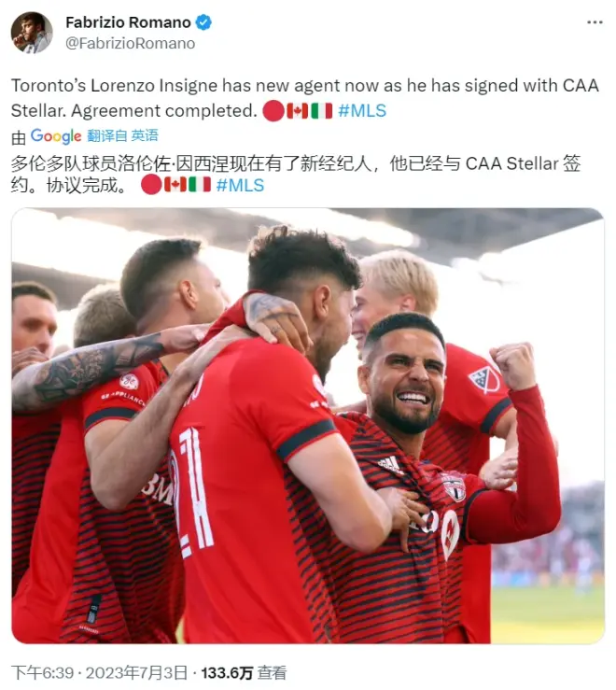This screenshot has width=616, height=690.
Task: Click the 下午6:39 · 2023年7月3日 timestamp
Action: coord(100,672)
